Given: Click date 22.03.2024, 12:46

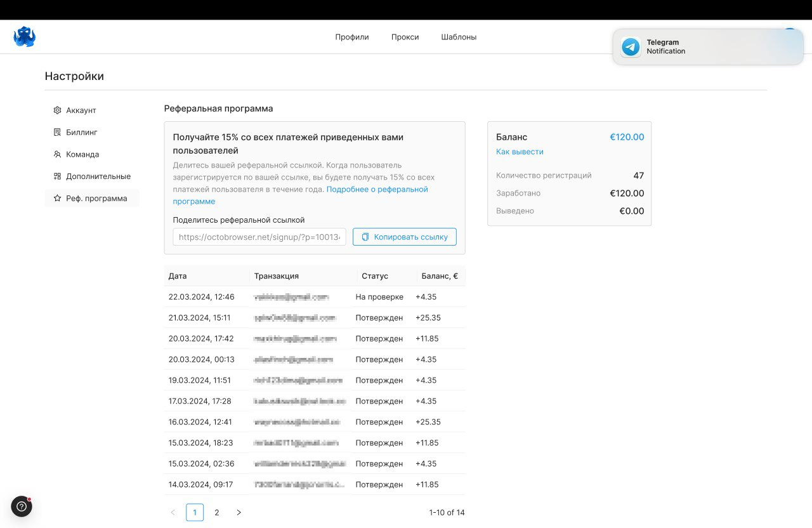Looking at the screenshot, I should [201, 297].
